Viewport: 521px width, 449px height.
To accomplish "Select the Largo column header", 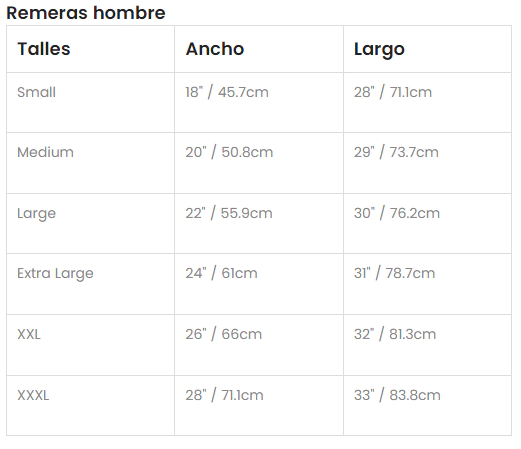I will (379, 50).
